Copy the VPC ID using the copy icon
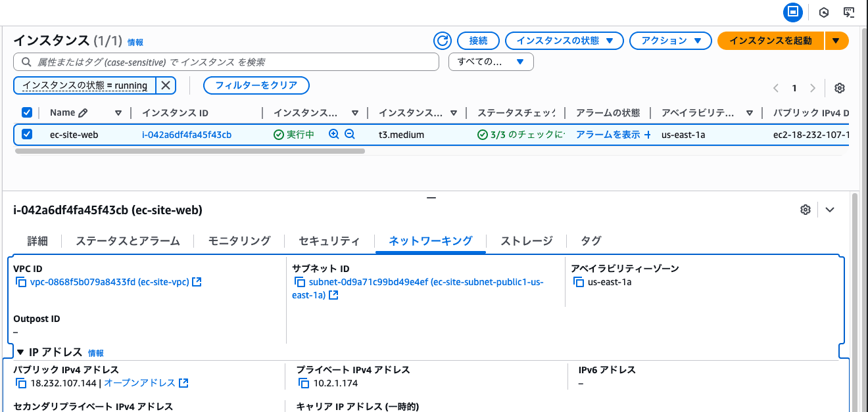Screen dimensions: 868x412 pyautogui.click(x=20, y=282)
